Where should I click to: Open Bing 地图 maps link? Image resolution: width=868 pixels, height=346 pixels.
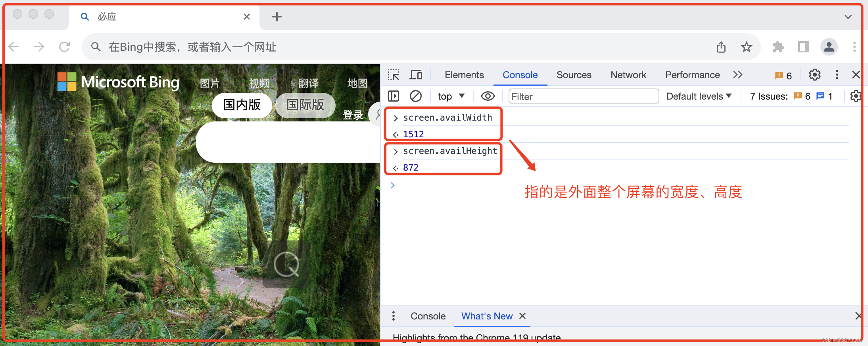coord(357,83)
